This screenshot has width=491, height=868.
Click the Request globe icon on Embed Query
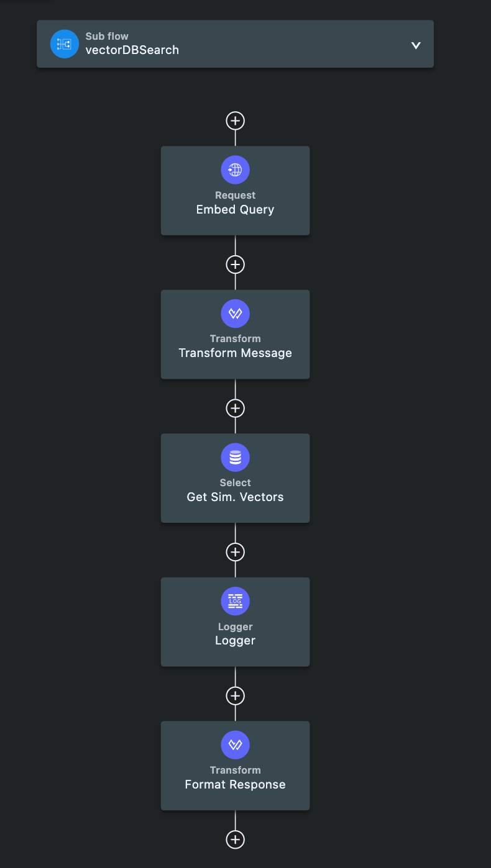click(235, 169)
